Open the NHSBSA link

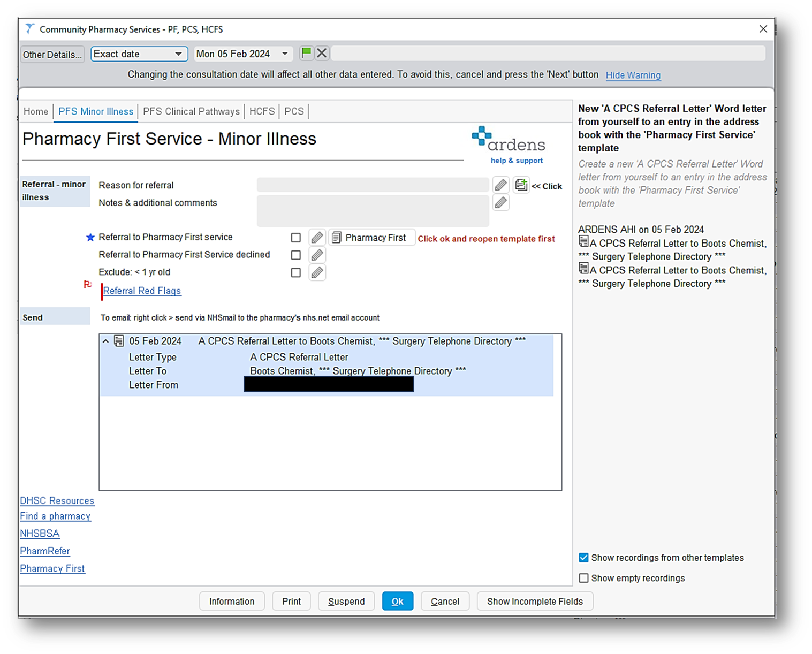click(40, 534)
